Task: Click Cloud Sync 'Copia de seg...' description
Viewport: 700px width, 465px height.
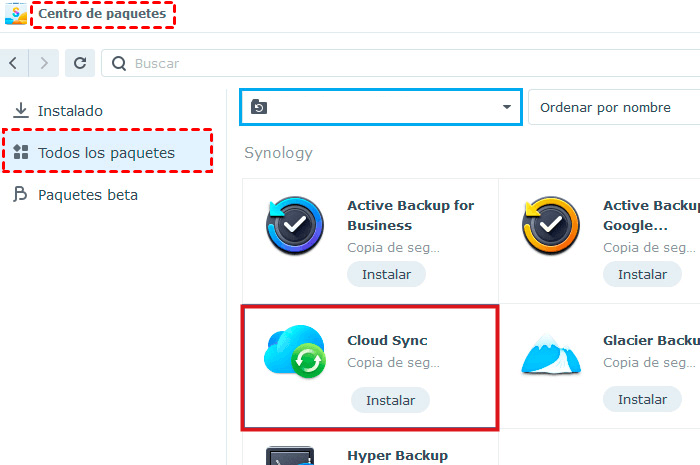Action: [393, 362]
